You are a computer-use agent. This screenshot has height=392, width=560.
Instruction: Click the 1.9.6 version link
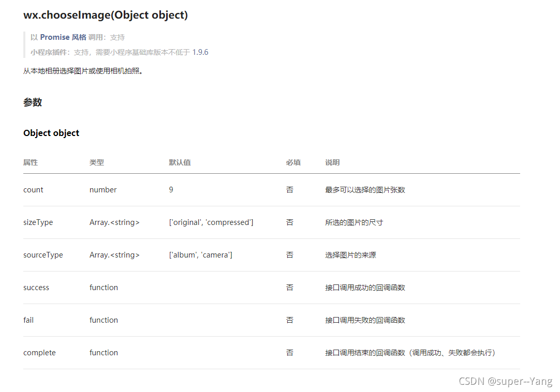[x=200, y=52]
